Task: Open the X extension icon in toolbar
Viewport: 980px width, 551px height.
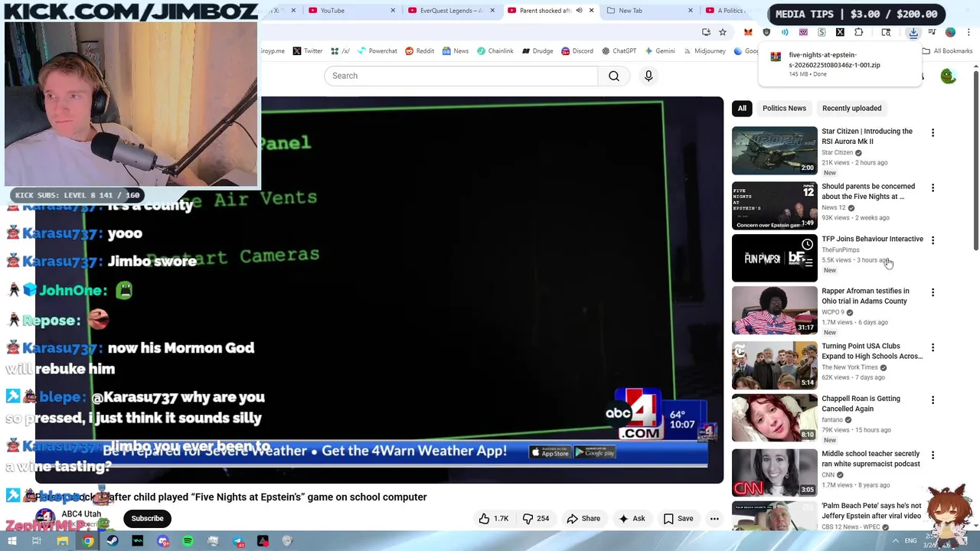Action: (x=840, y=32)
